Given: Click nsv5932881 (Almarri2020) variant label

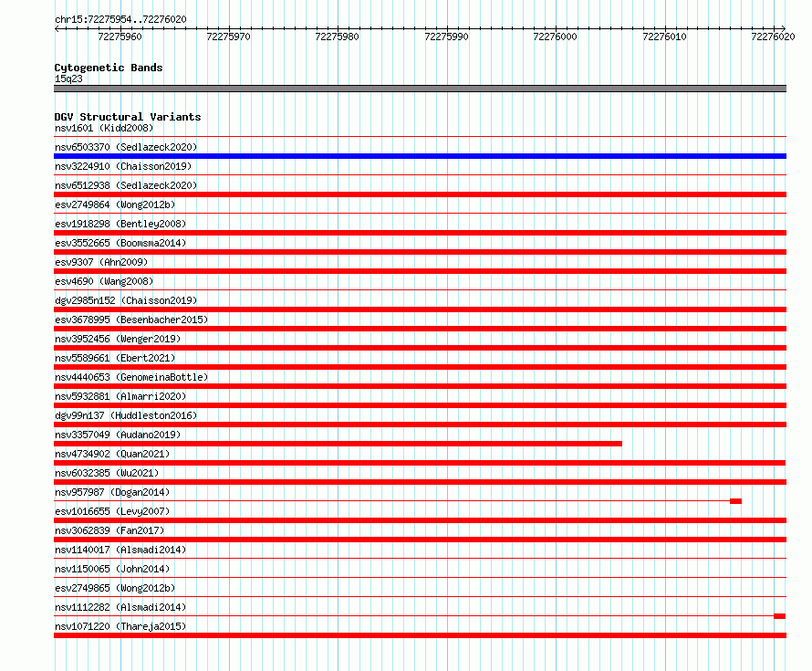Looking at the screenshot, I should 120,396.
